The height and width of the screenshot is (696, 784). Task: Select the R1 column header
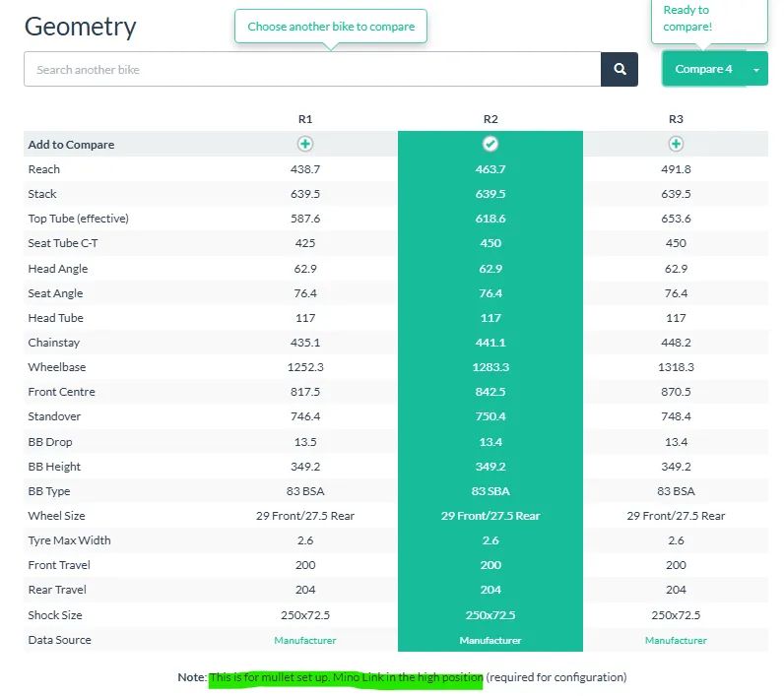[x=305, y=119]
